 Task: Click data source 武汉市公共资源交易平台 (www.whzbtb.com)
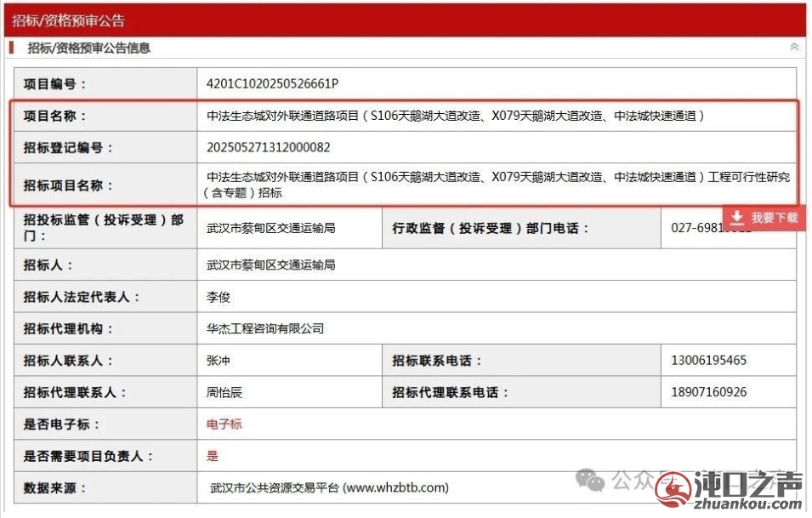(329, 488)
